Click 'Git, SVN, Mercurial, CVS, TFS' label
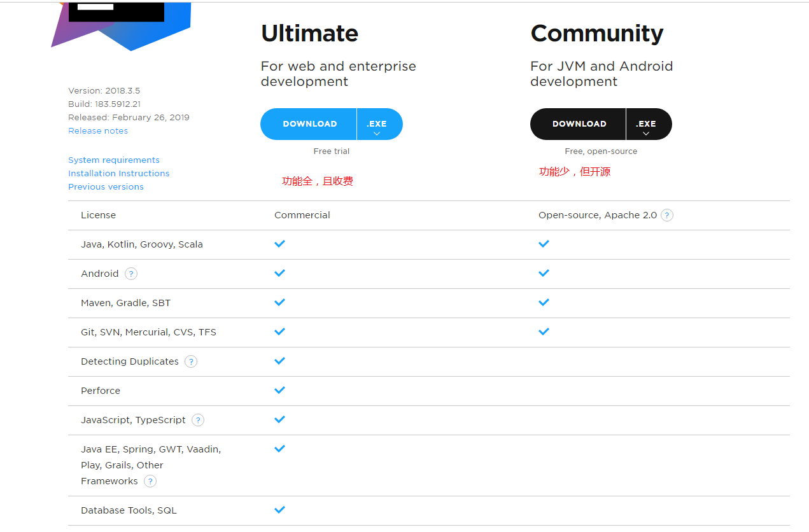 149,332
